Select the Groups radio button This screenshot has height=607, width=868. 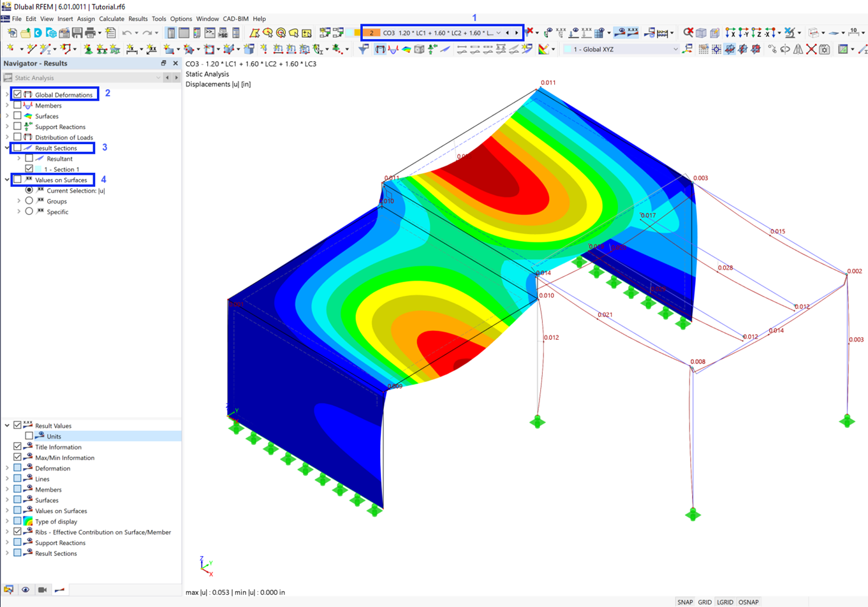[29, 201]
